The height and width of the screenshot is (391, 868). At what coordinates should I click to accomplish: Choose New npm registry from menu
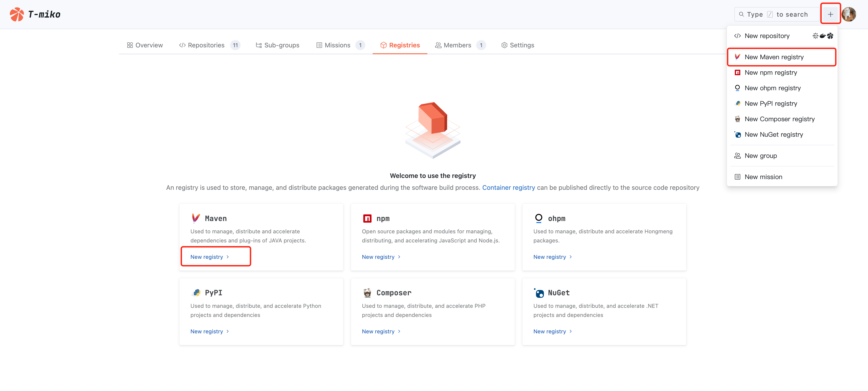(x=770, y=72)
